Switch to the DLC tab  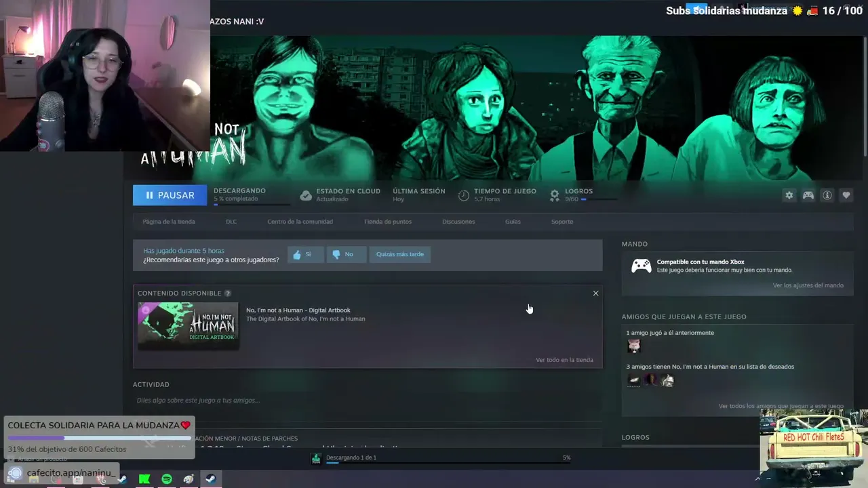(231, 222)
